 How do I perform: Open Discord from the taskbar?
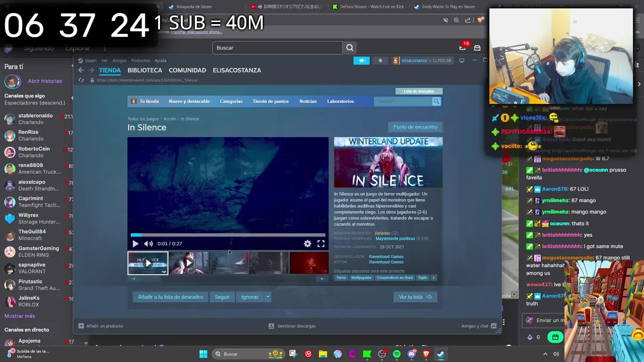(412, 354)
